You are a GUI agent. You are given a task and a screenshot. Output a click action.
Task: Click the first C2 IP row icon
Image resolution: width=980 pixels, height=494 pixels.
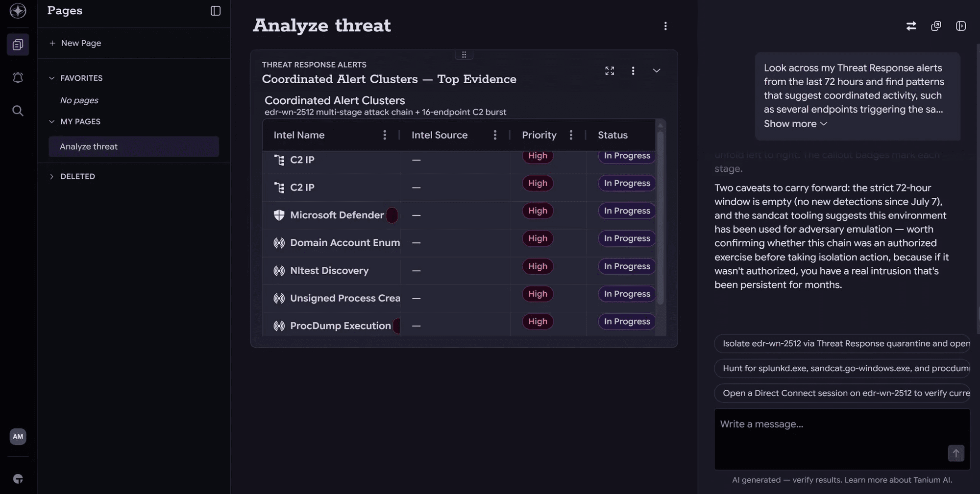coord(279,160)
